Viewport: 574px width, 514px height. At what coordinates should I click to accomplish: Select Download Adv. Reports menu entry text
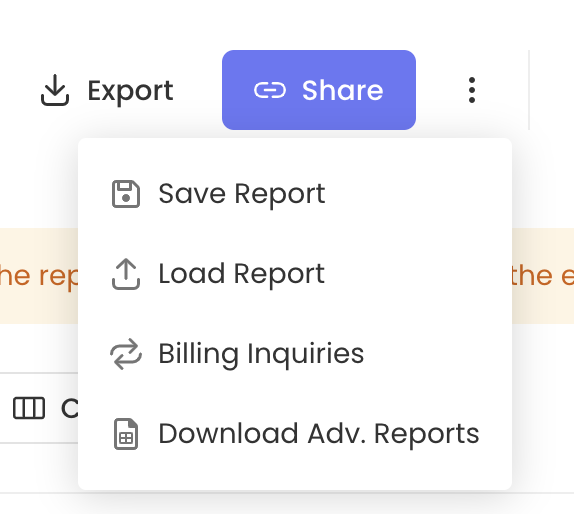pyautogui.click(x=318, y=434)
